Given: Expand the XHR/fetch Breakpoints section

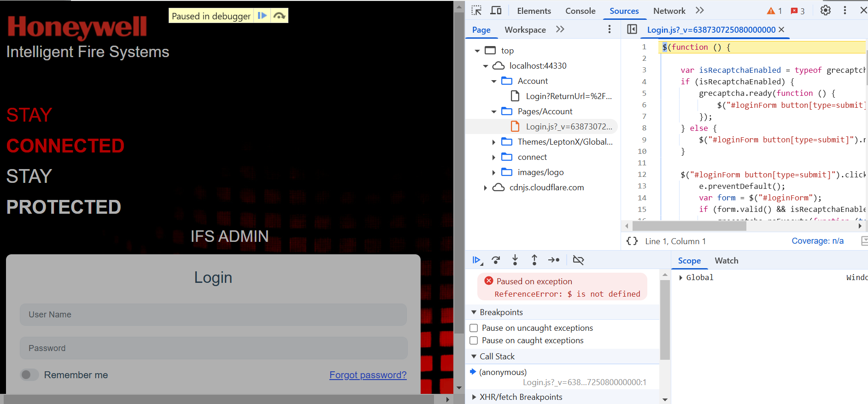Looking at the screenshot, I should pyautogui.click(x=474, y=397).
